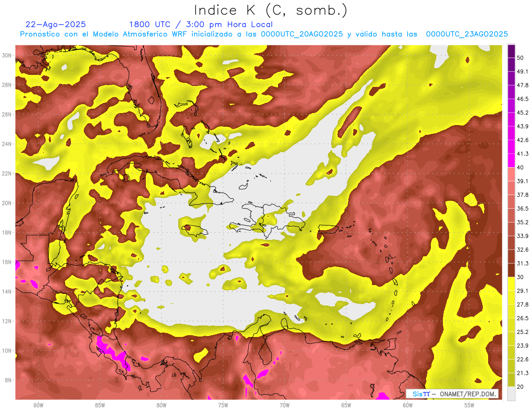The width and height of the screenshot is (532, 411).
Task: Click the colorbar value 23.9
Action: click(x=522, y=346)
